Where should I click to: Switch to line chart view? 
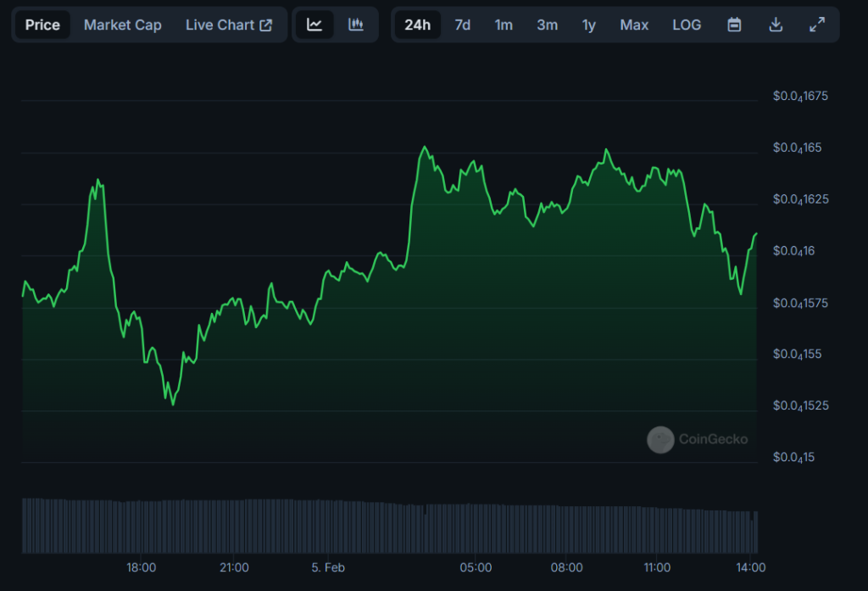click(314, 25)
